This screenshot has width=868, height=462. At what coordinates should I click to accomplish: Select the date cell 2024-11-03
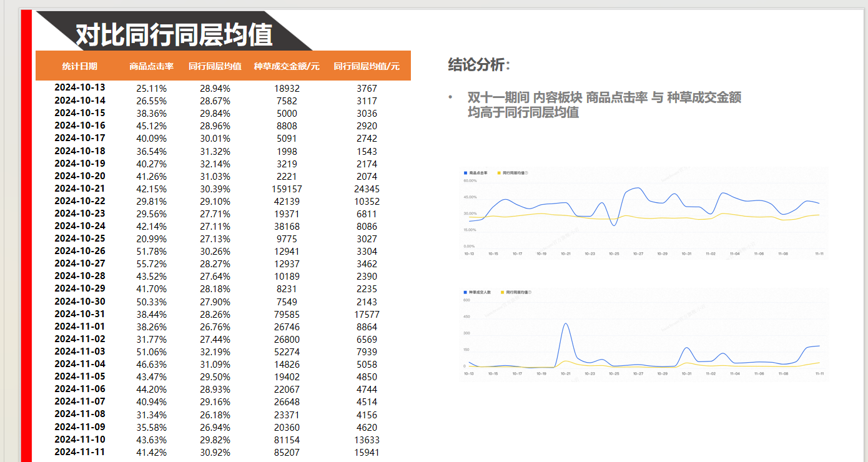(x=80, y=351)
